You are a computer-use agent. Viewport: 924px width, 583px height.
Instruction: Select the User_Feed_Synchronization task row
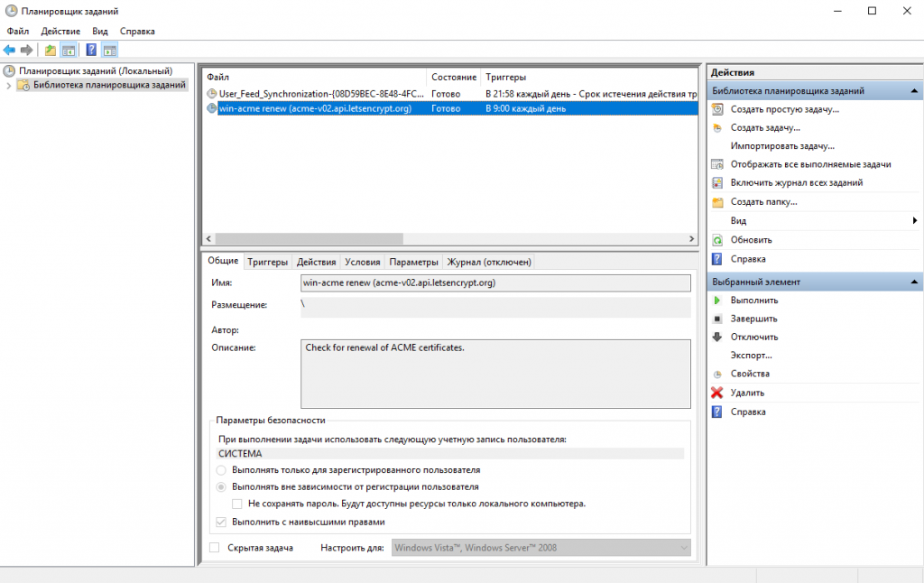coord(451,93)
